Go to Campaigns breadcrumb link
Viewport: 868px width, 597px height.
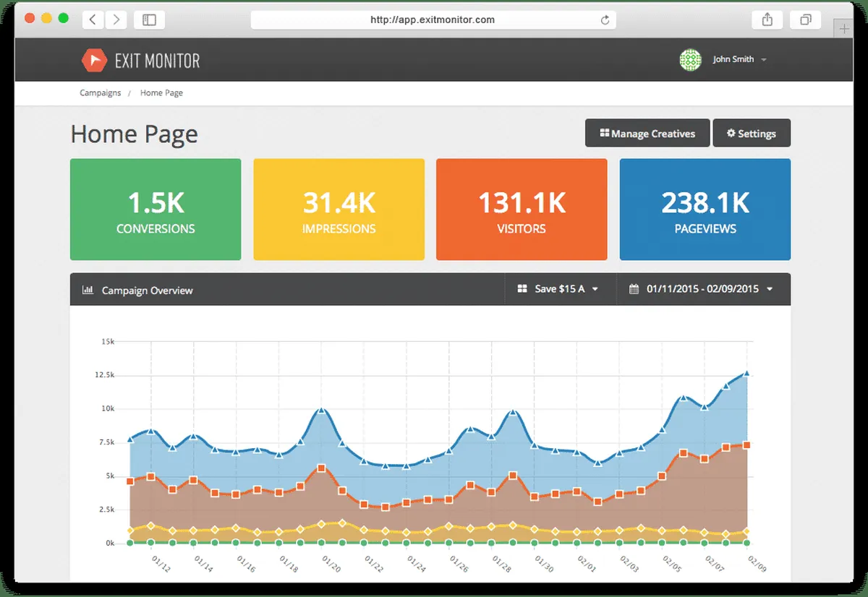[100, 93]
